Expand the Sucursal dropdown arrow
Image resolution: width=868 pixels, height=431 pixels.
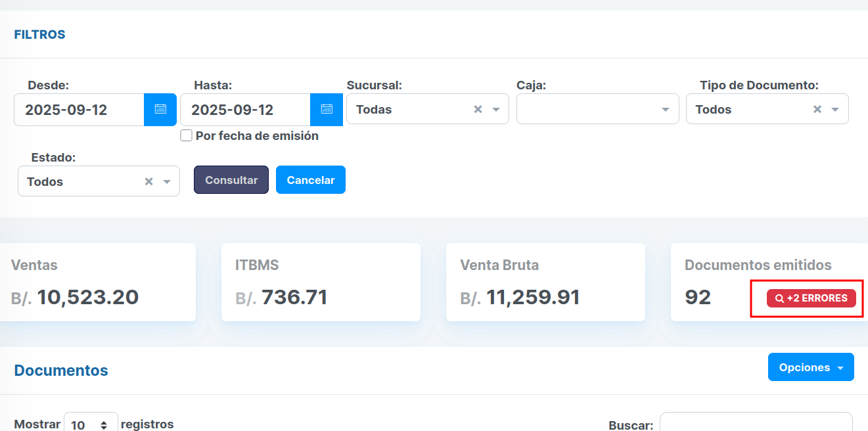tap(496, 109)
